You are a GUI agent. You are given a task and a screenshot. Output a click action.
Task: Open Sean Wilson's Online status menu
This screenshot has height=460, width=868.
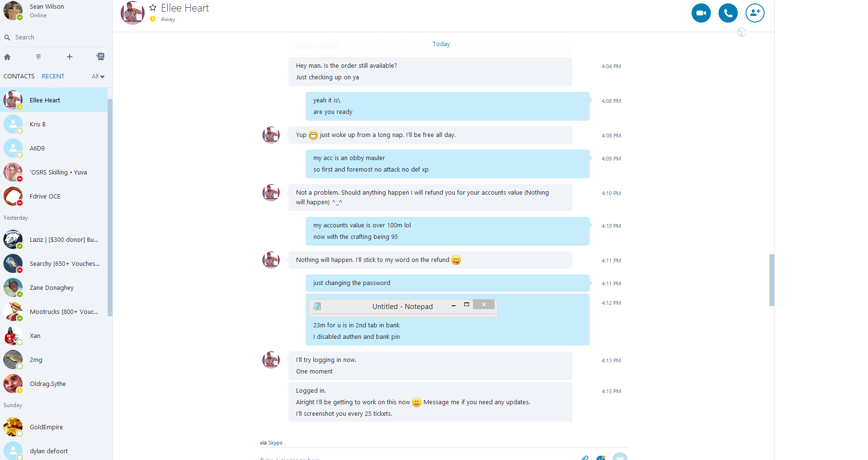tap(38, 15)
